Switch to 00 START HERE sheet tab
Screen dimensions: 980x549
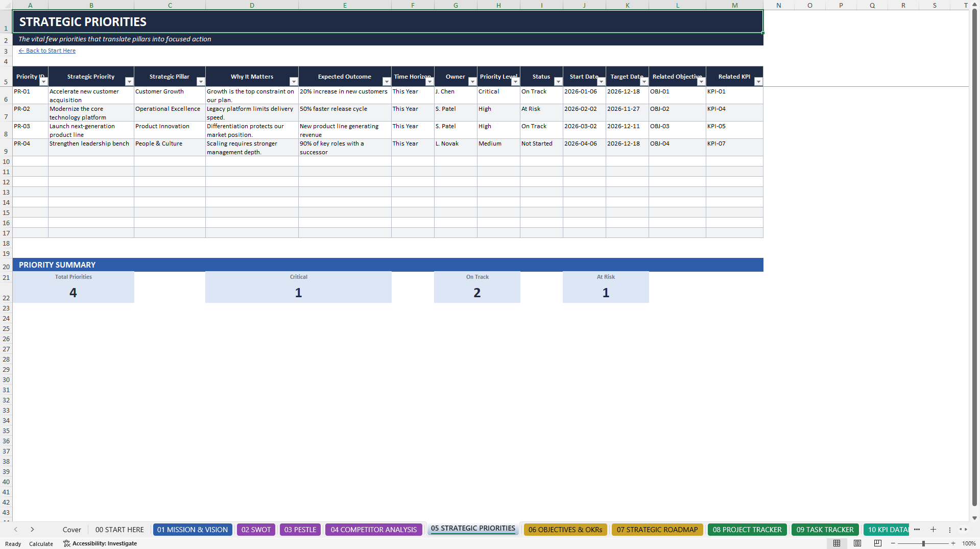click(x=119, y=530)
